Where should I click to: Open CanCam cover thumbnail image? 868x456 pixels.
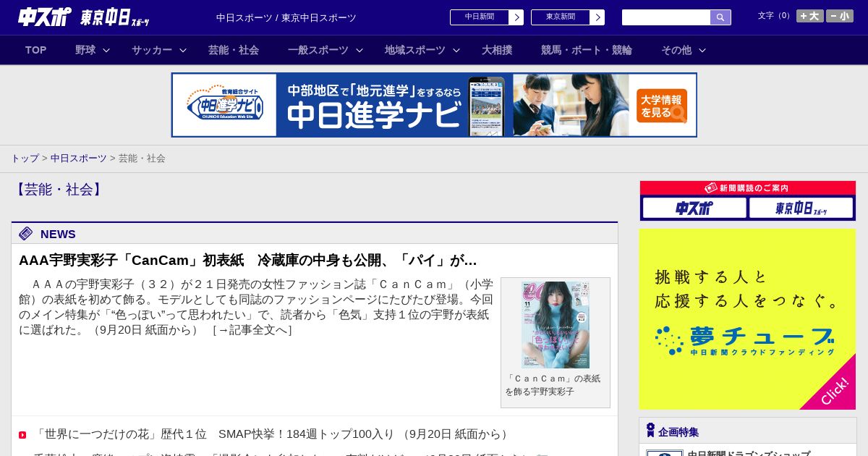coord(556,325)
